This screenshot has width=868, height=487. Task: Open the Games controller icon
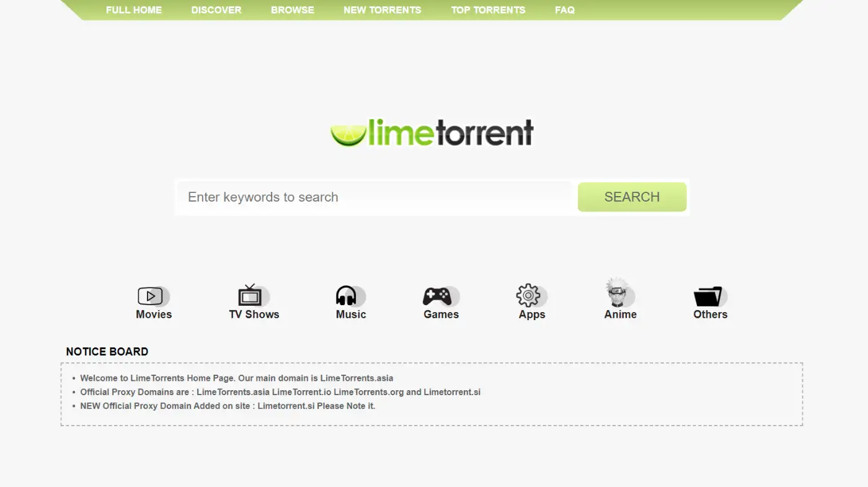point(441,296)
